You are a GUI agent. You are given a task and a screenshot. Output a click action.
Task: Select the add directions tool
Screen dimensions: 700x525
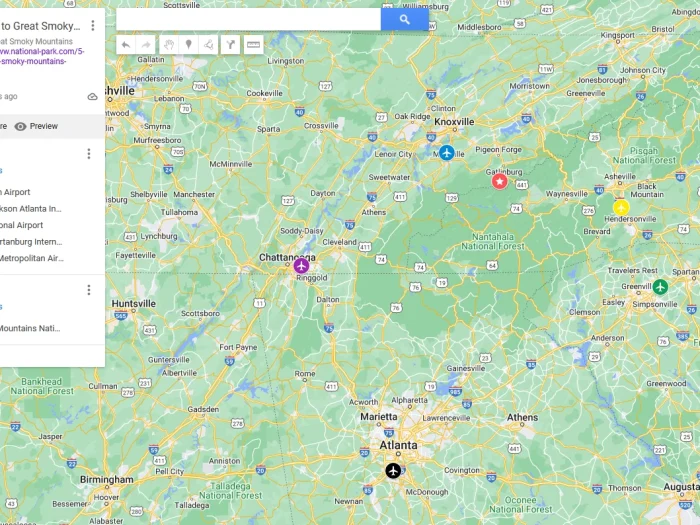(230, 45)
